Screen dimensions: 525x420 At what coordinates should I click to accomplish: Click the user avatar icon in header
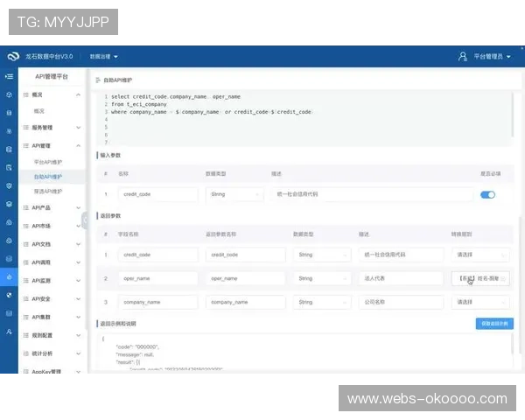pos(463,56)
